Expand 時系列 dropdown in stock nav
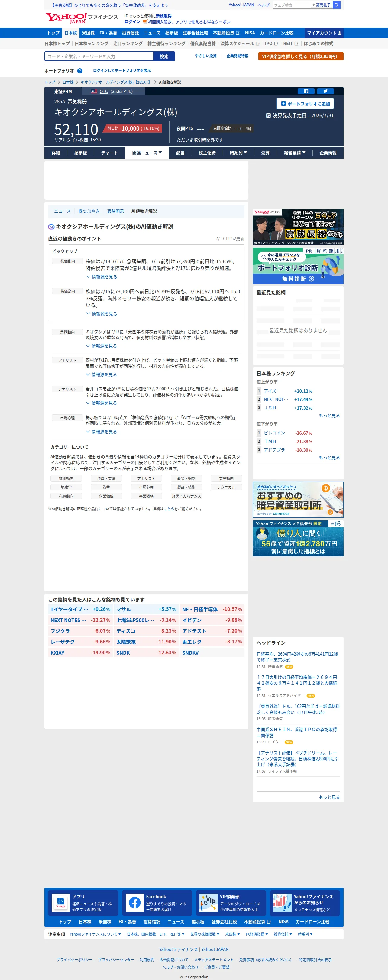 click(238, 153)
